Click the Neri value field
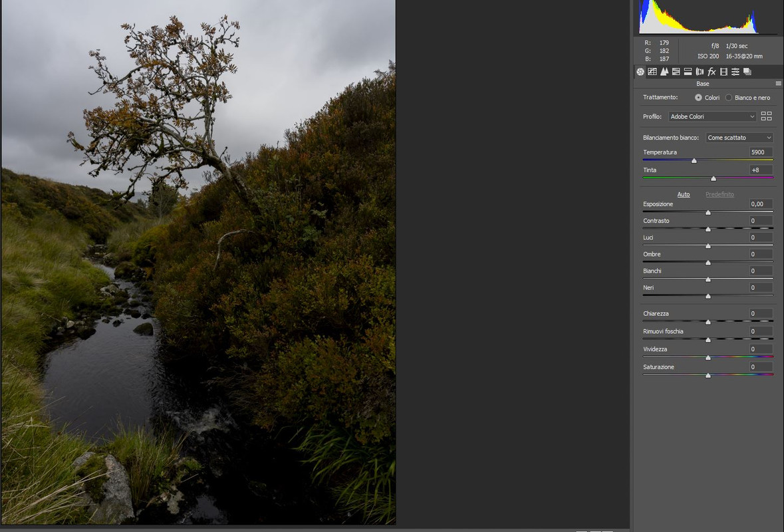 point(761,287)
